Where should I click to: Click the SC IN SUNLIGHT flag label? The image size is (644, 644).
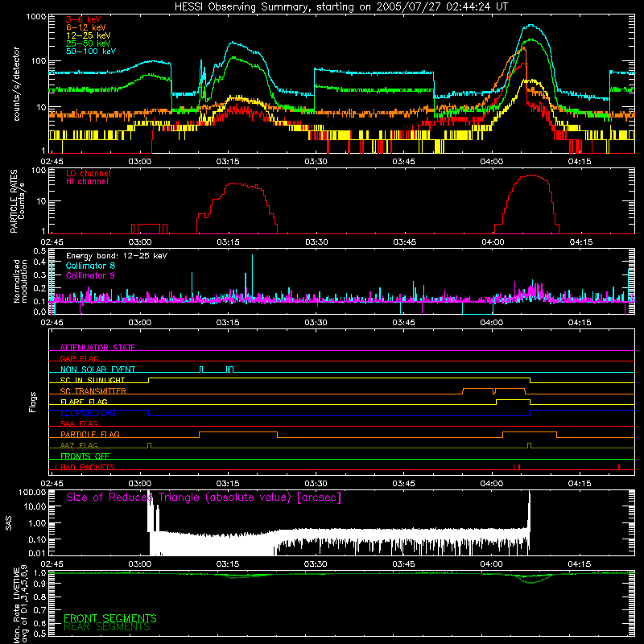point(93,380)
